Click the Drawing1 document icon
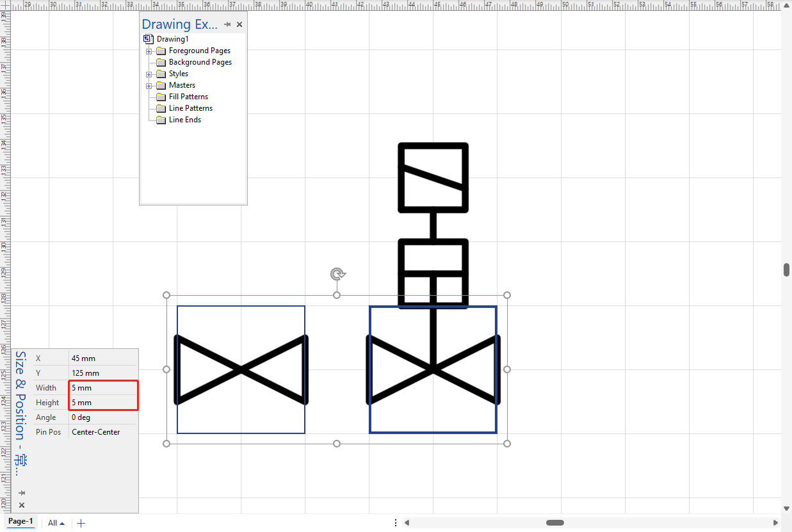The image size is (792, 532). [149, 39]
